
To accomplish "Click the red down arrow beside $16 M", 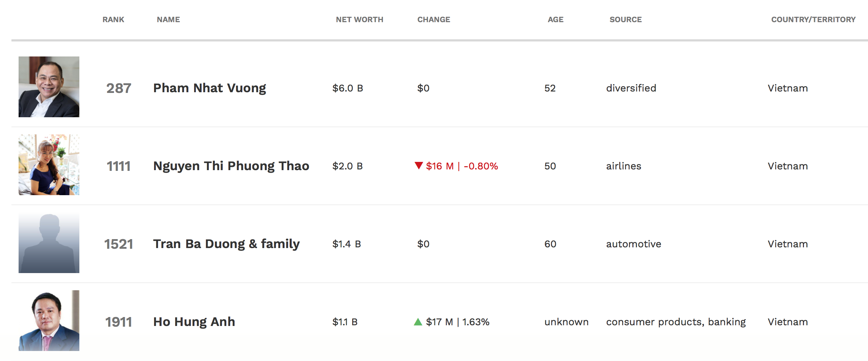I will tap(419, 165).
